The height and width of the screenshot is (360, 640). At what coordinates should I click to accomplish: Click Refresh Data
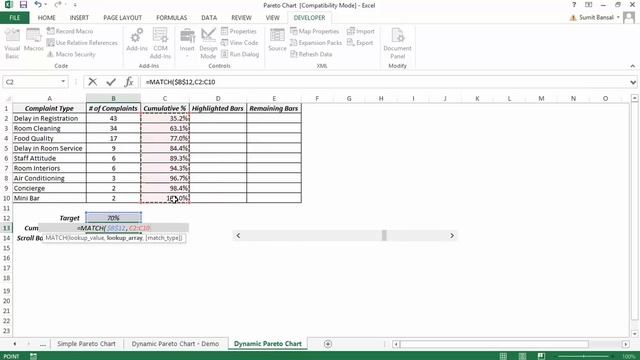pos(311,54)
